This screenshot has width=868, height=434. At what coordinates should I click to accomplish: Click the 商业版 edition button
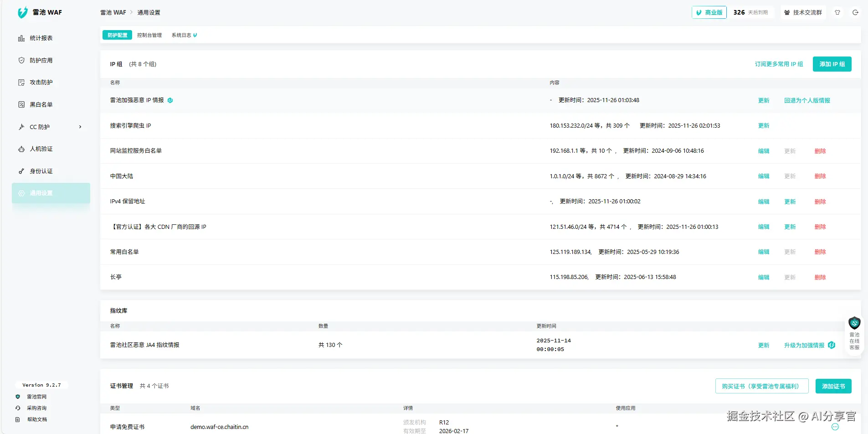709,12
